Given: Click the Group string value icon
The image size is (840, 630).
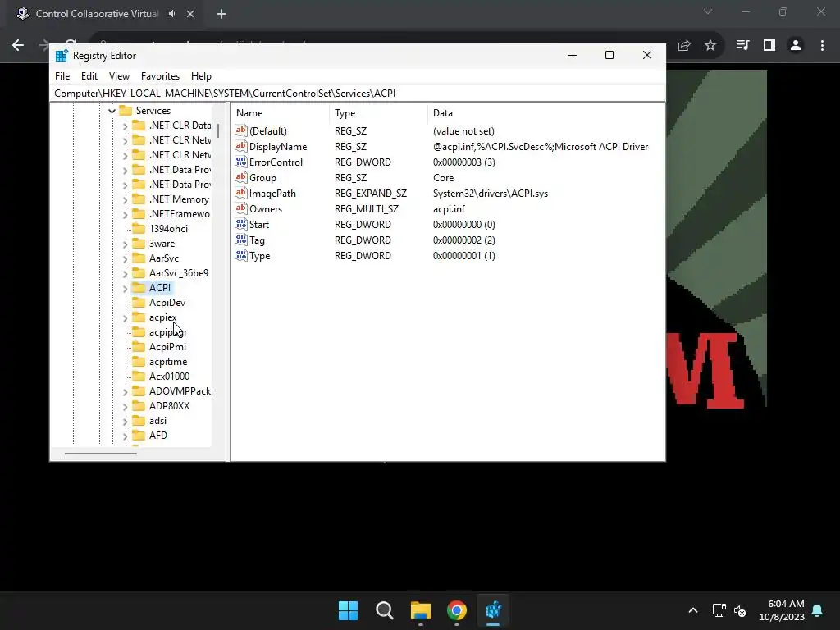Looking at the screenshot, I should pos(241,177).
